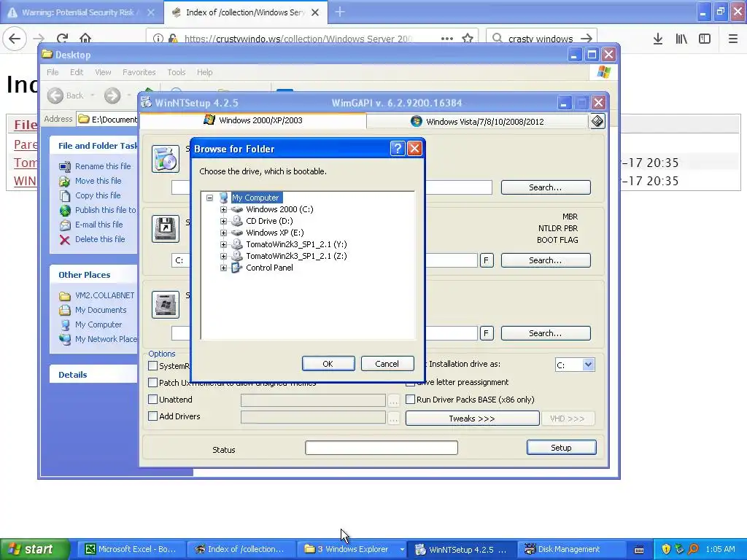Click Search for installation source
The height and width of the screenshot is (560, 747).
coord(546,187)
